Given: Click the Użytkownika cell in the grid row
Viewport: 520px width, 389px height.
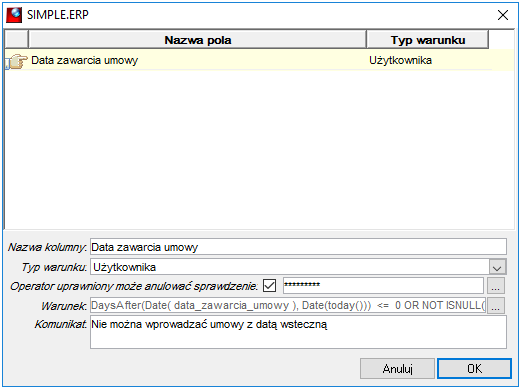Looking at the screenshot, I should coord(400,60).
